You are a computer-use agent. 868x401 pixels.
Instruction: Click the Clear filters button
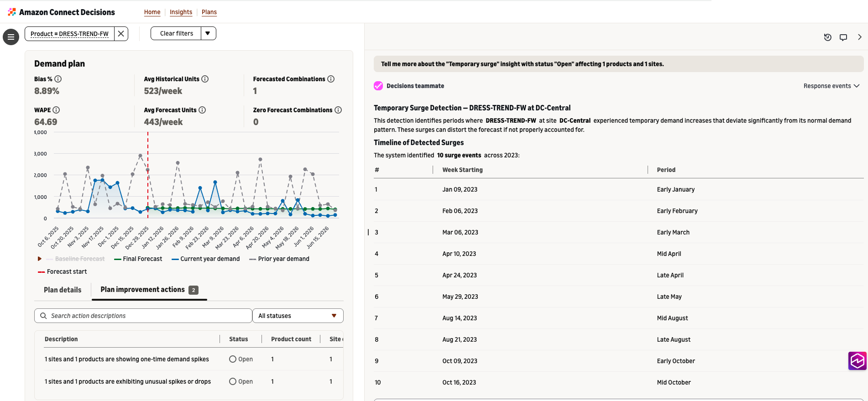(176, 33)
